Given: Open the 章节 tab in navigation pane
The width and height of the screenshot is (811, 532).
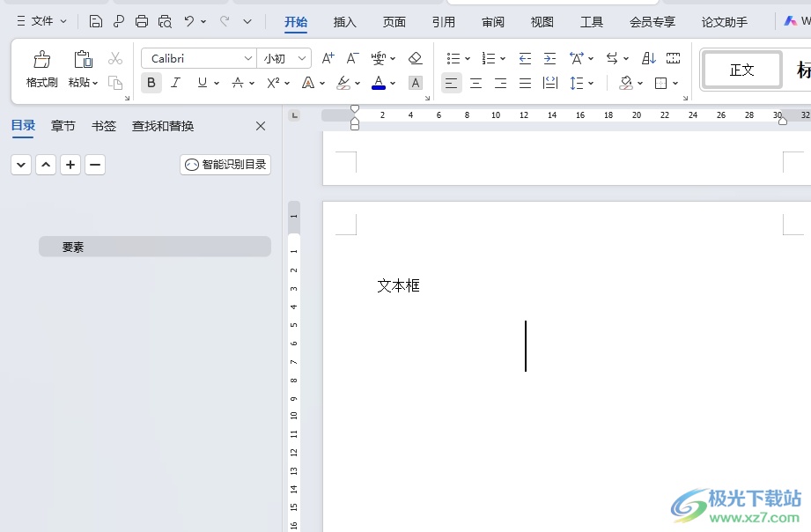Looking at the screenshot, I should 63,126.
